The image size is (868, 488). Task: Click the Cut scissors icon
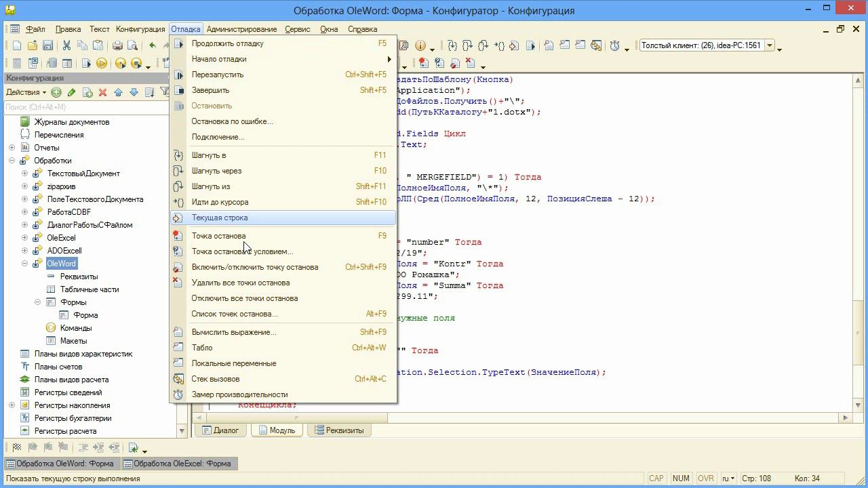66,45
